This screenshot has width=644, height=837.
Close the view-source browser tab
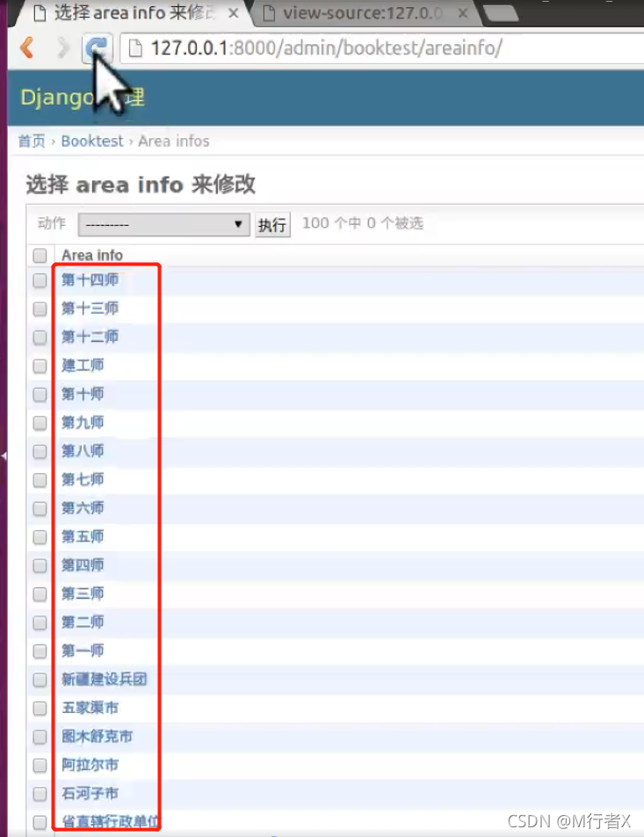pos(463,13)
